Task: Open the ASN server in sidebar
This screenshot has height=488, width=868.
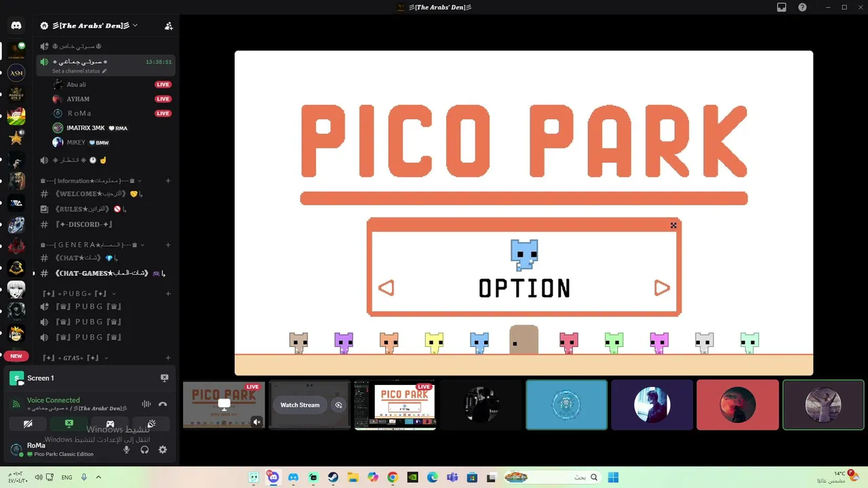Action: [16, 73]
